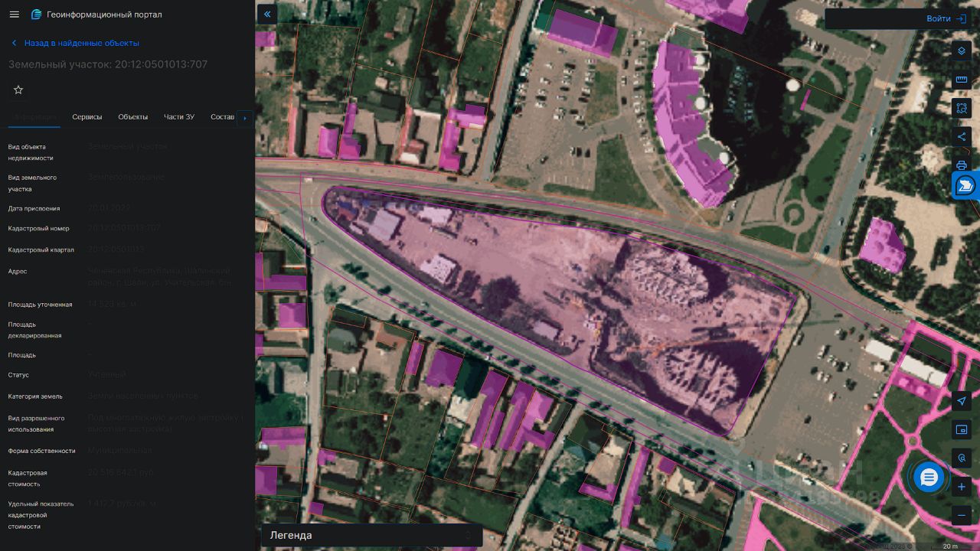The width and height of the screenshot is (980, 551).
Task: Click the Статус label
Action: [19, 375]
